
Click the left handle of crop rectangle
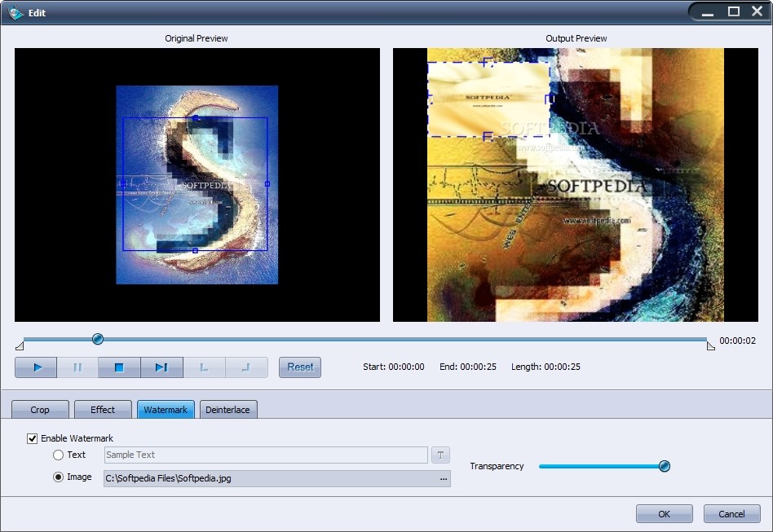(x=123, y=184)
